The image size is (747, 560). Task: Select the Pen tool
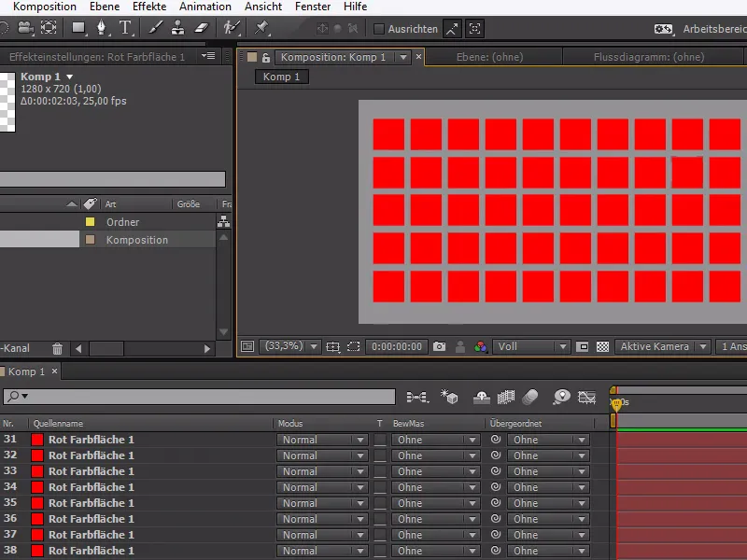[102, 28]
